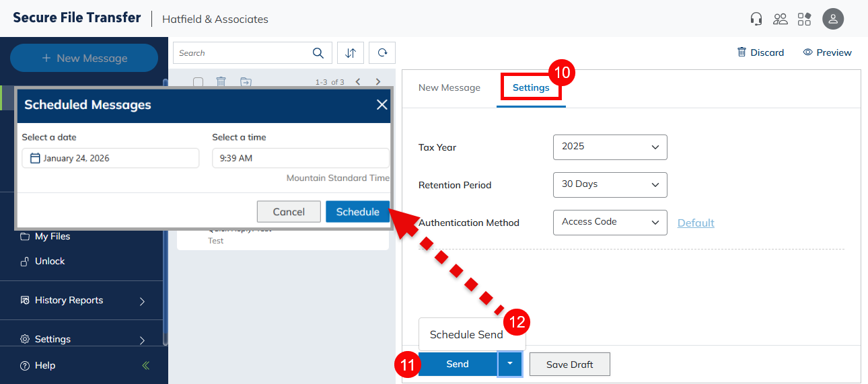The image size is (868, 384).
Task: Tick the select-all messages checkbox
Action: coord(198,82)
